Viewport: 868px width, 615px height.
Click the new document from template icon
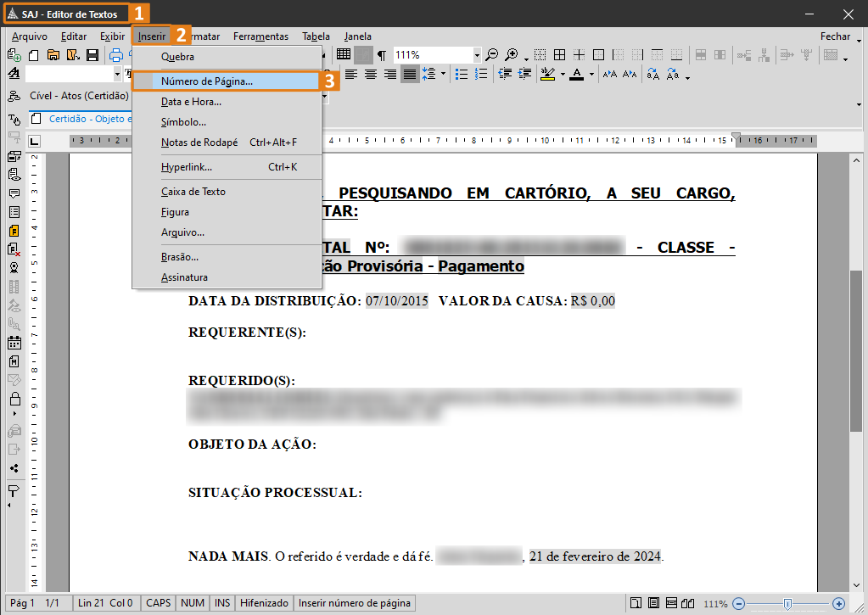[x=14, y=55]
